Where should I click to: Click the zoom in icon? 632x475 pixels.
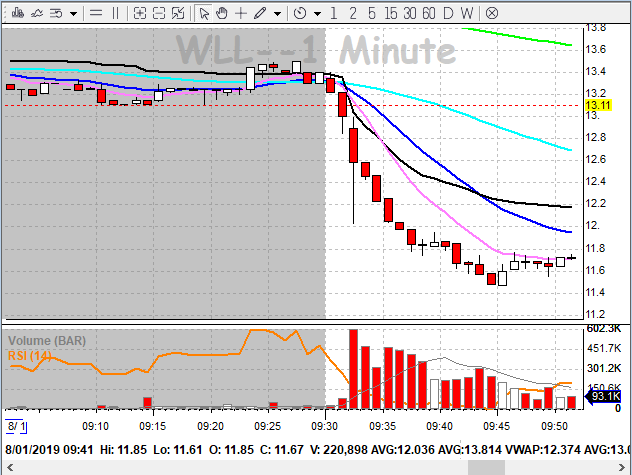tap(140, 14)
